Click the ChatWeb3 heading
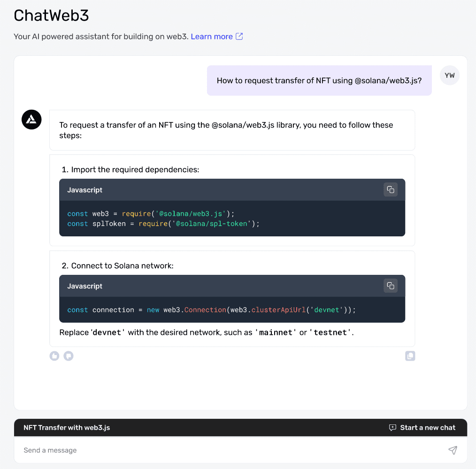 click(x=51, y=15)
